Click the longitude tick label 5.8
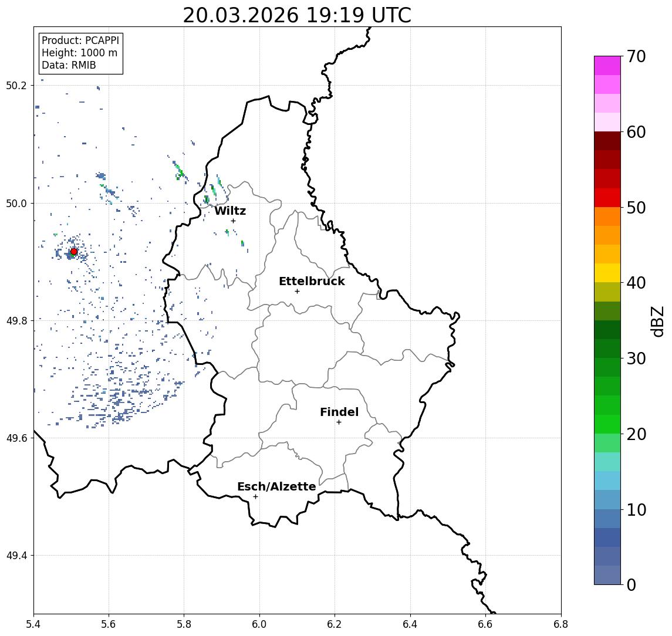This screenshot has height=636, width=672. click(184, 624)
